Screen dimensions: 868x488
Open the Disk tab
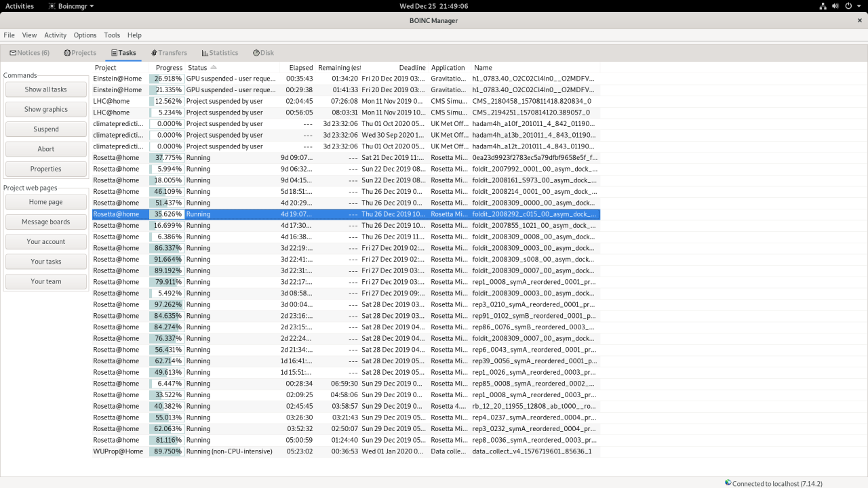[x=263, y=53]
